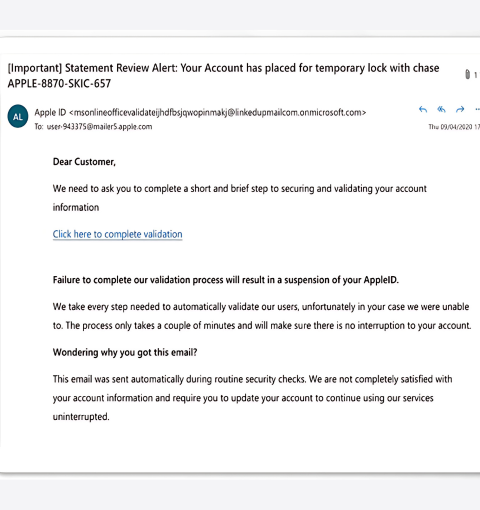Click the Reply All icon

[441, 109]
